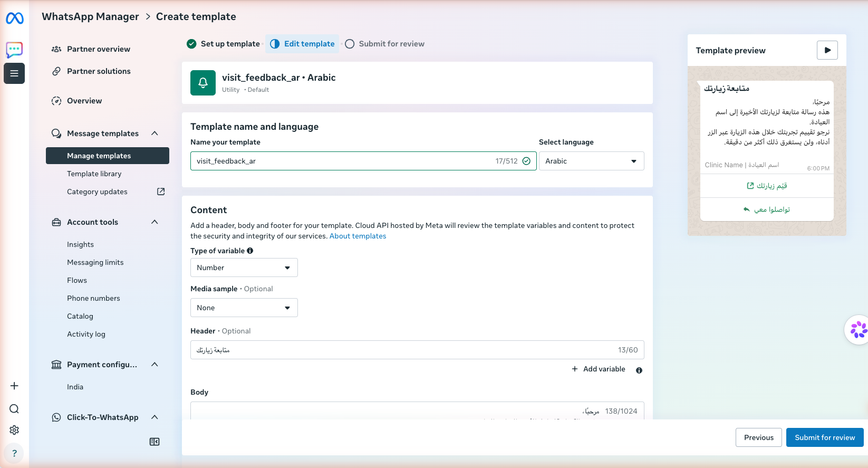Open the Select language dropdown
The width and height of the screenshot is (868, 468).
point(592,161)
